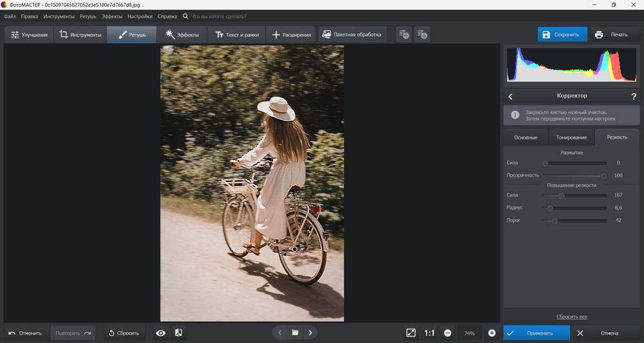
Task: Click the add preset list icon
Action: 404,34
